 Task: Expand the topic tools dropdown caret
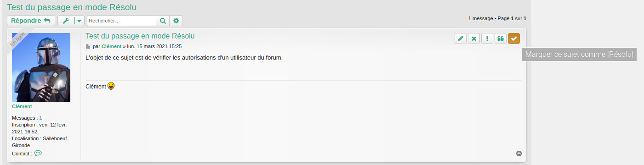tap(80, 21)
